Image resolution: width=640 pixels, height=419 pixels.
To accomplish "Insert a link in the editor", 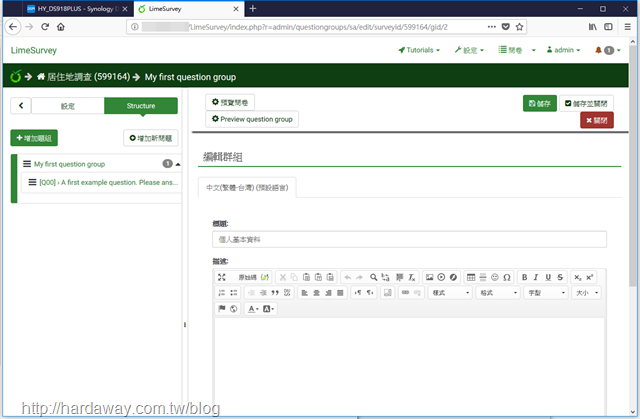I will pyautogui.click(x=405, y=293).
